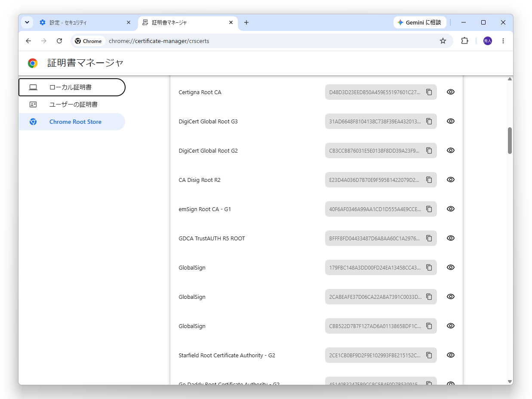The height and width of the screenshot is (399, 532).
Task: Go back to previous page
Action: pos(28,41)
